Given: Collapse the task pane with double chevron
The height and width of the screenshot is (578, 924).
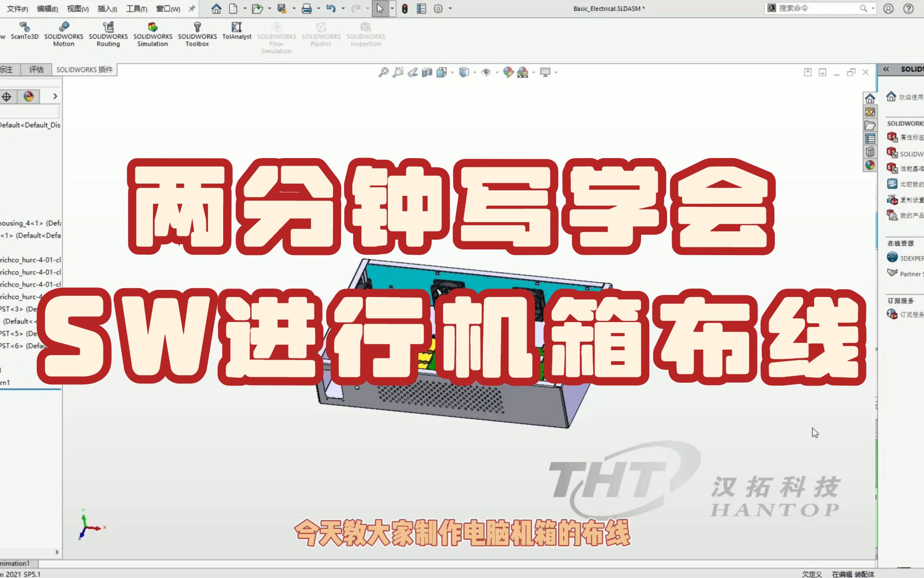Looking at the screenshot, I should [886, 69].
